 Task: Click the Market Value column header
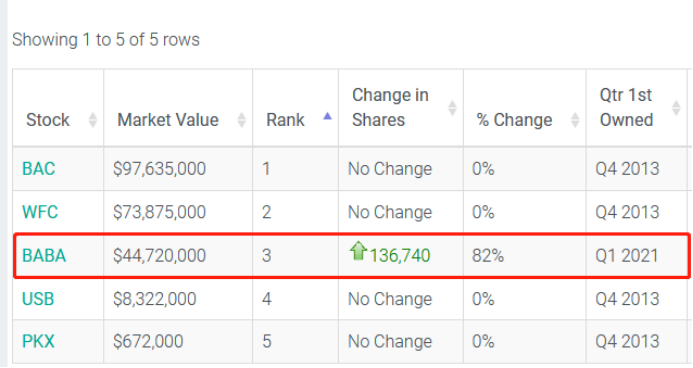click(168, 120)
